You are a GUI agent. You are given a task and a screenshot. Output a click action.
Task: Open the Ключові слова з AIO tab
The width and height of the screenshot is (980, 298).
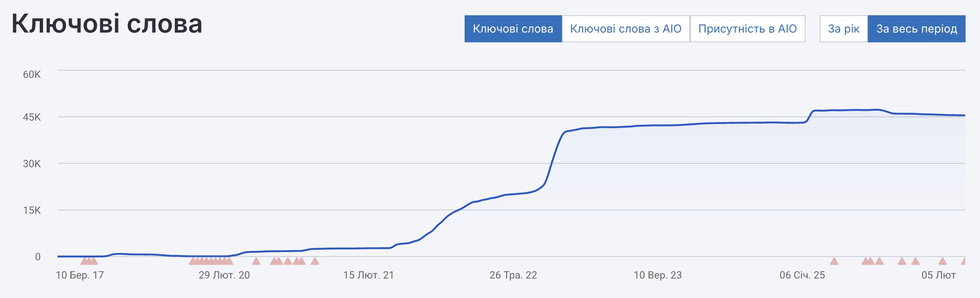coord(625,29)
